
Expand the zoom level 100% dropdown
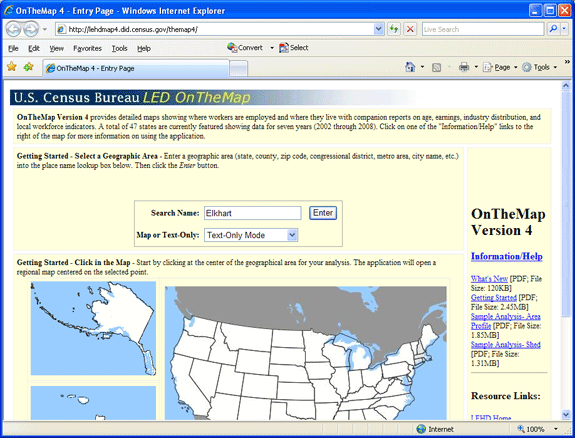556,429
